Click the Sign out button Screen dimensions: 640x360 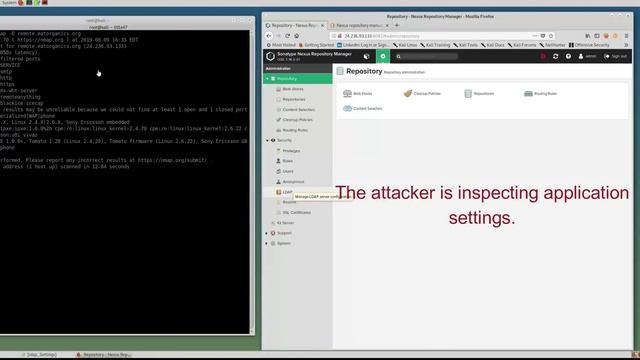tap(616, 56)
